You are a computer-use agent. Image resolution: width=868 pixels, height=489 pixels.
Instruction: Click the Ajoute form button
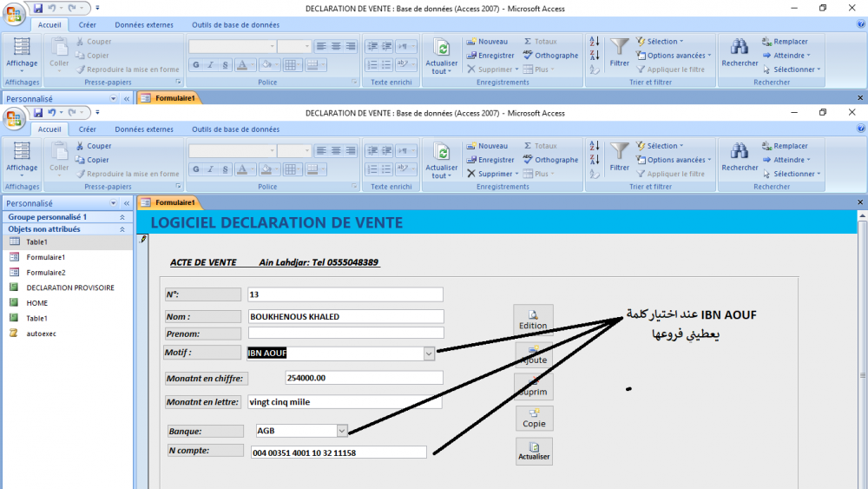pyautogui.click(x=534, y=354)
